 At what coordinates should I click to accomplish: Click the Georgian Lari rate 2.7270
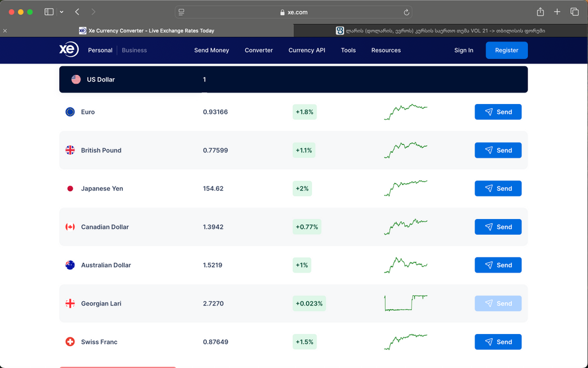[213, 304]
